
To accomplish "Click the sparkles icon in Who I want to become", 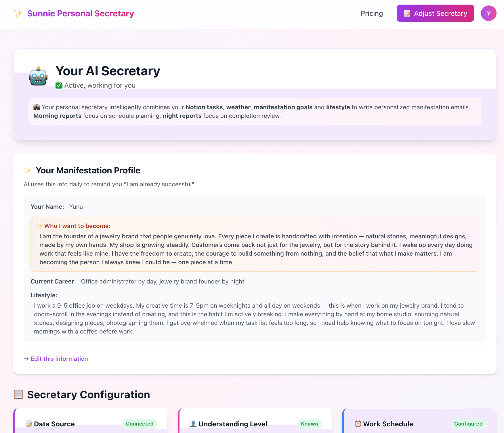I will click(39, 226).
